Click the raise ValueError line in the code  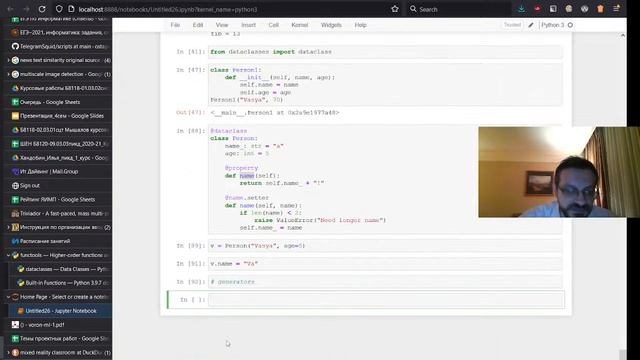coord(320,220)
